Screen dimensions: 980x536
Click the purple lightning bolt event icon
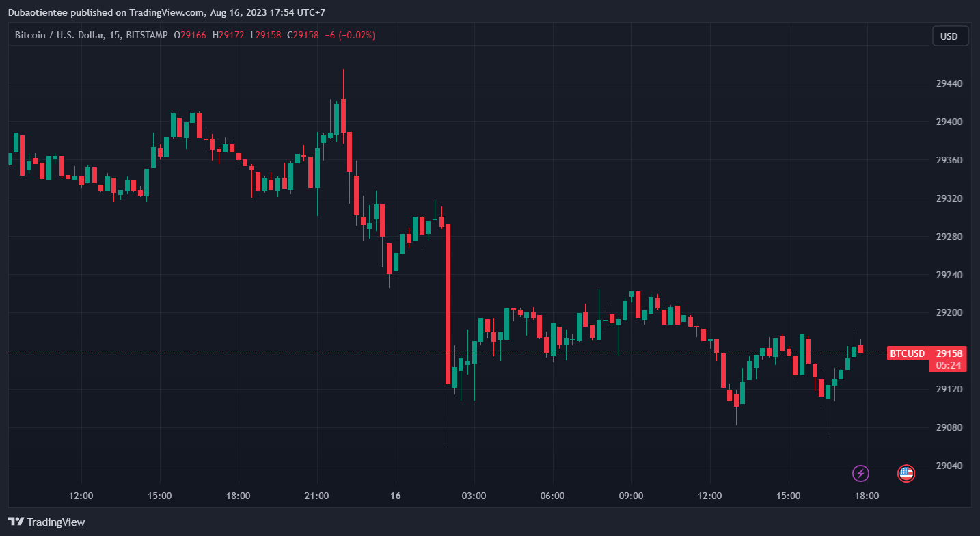tap(861, 473)
